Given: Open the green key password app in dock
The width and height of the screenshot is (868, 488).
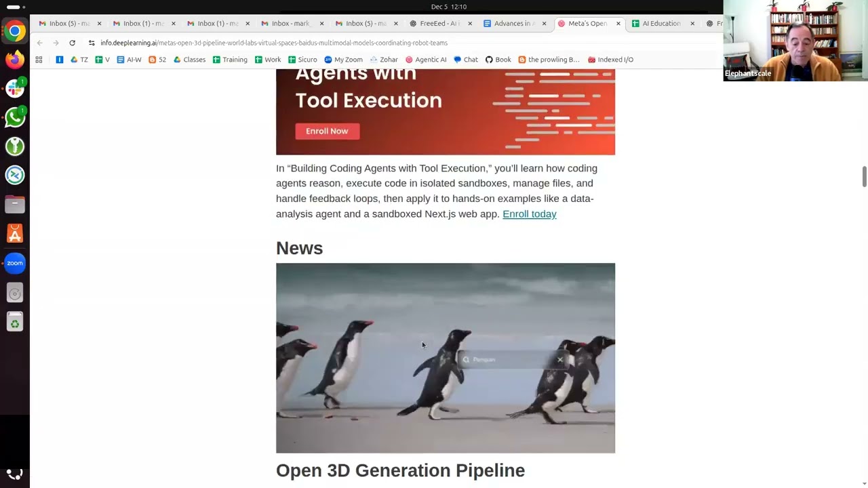Looking at the screenshot, I should 15,146.
